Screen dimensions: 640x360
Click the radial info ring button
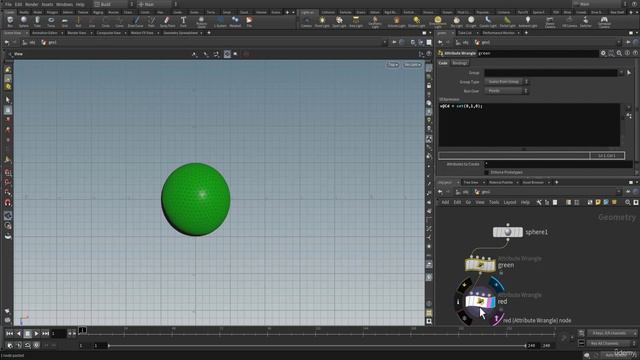458,302
